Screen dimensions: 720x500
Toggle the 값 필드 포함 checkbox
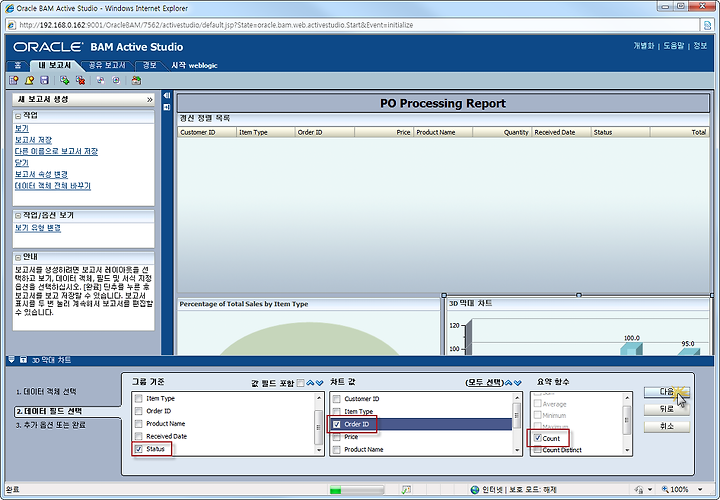(x=301, y=383)
